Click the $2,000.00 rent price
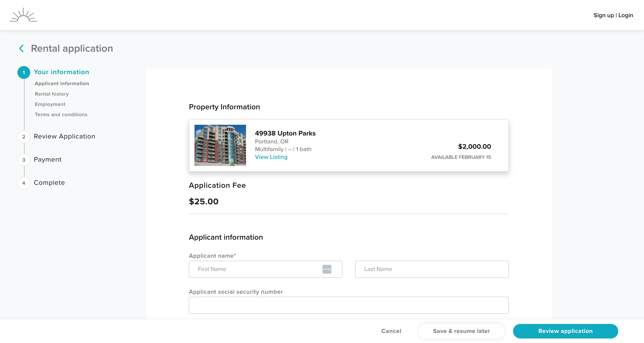Screen dimensions: 644x343 pos(474,147)
